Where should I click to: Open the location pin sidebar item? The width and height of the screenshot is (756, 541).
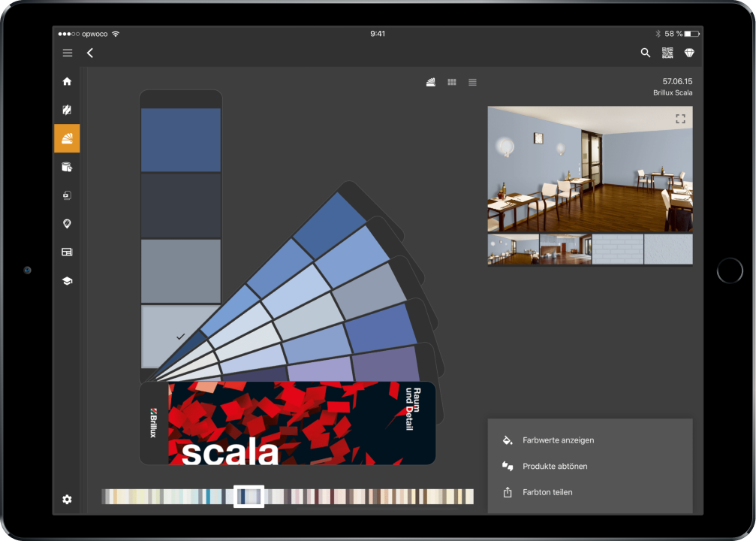67,223
